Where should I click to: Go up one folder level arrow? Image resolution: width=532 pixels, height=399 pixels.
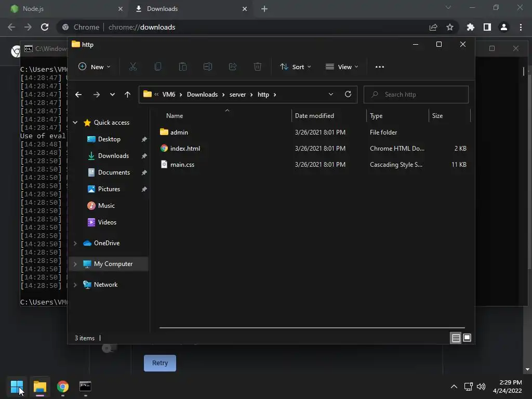pos(128,95)
